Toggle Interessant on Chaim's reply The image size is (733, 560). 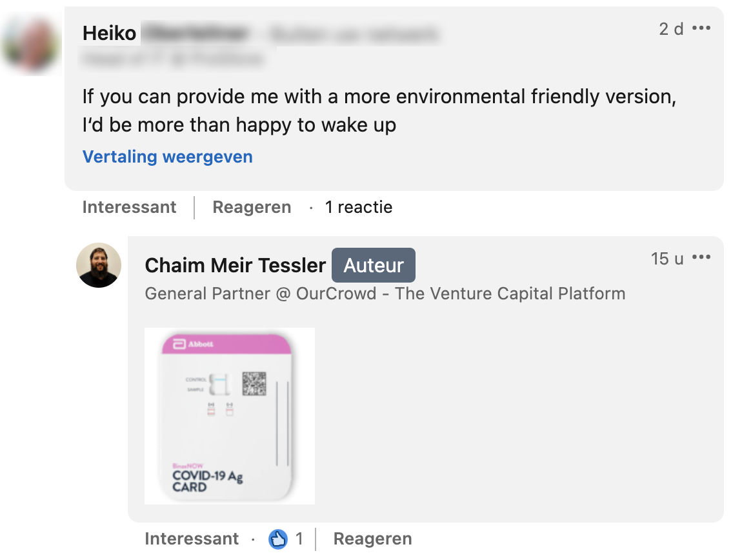pyautogui.click(x=192, y=539)
